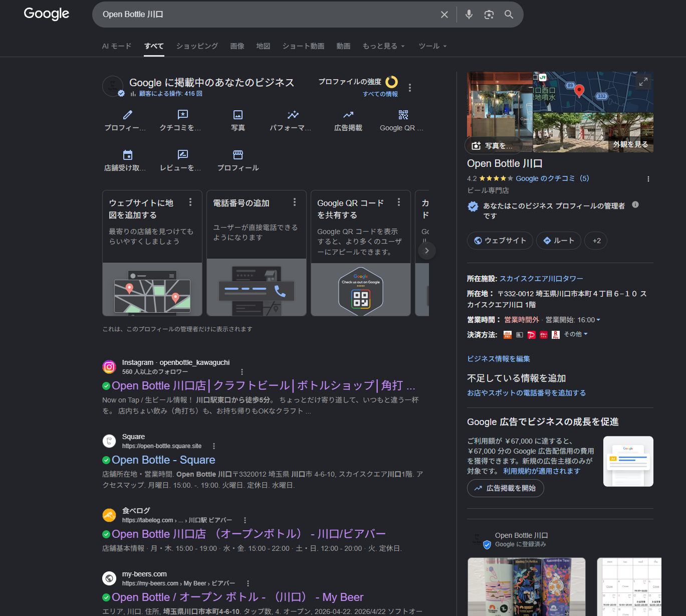686x616 pixels.
Task: Switch to the 地図 tab
Action: click(263, 46)
